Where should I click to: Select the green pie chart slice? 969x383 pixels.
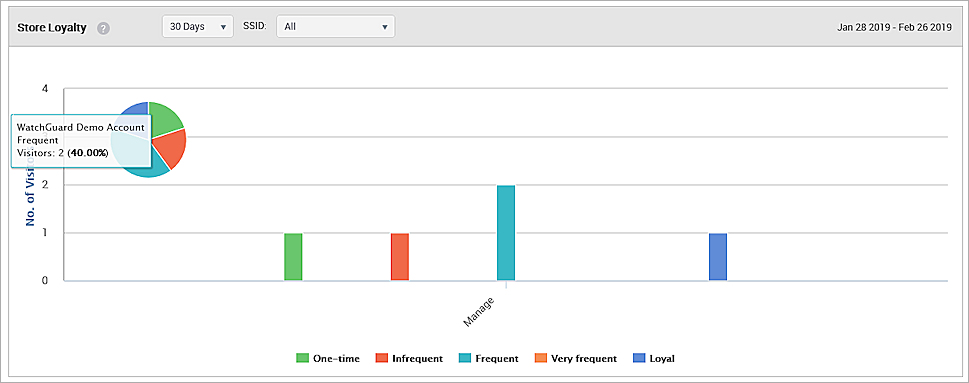coord(164,119)
